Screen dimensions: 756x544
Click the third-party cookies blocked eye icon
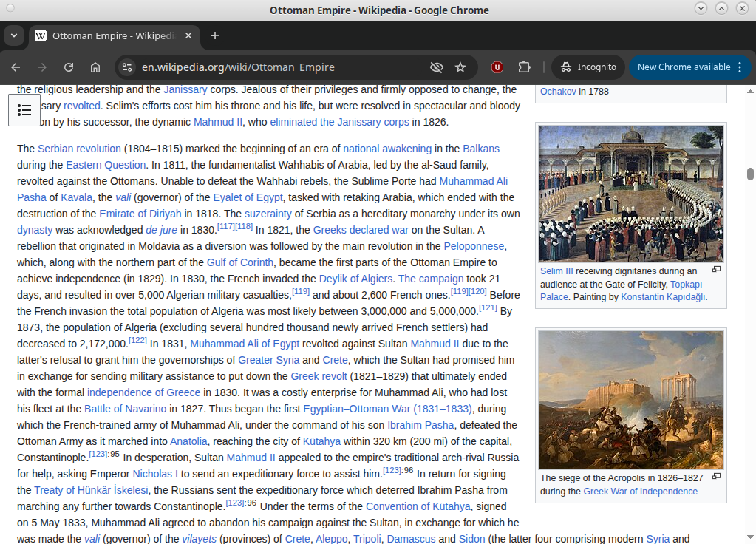(436, 67)
